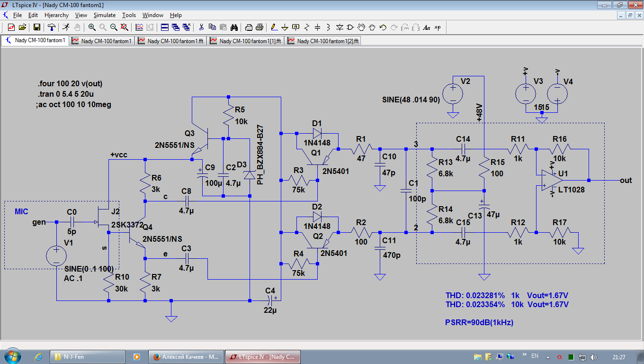Select the Place Component gate icon
644x364 pixels.
click(350, 27)
